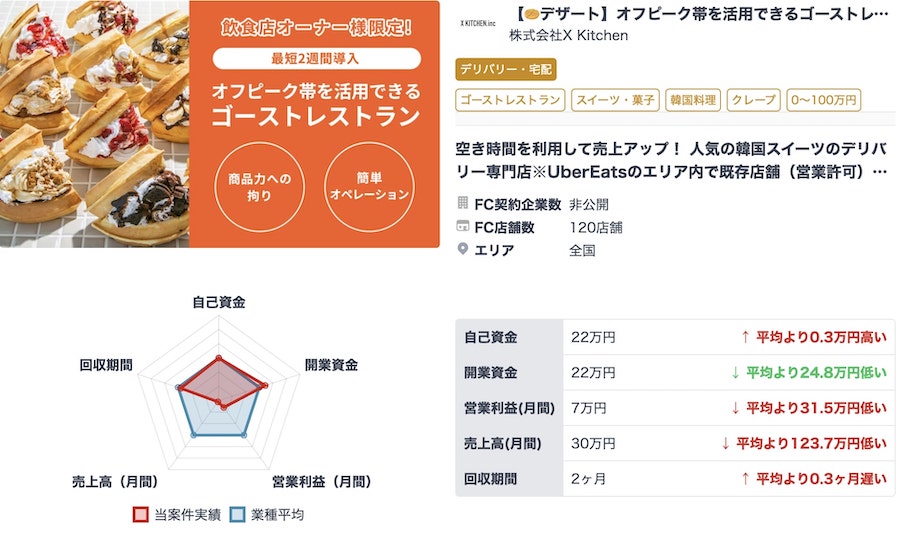
Task: Click the store icon beside FC店舗数
Action: [463, 226]
